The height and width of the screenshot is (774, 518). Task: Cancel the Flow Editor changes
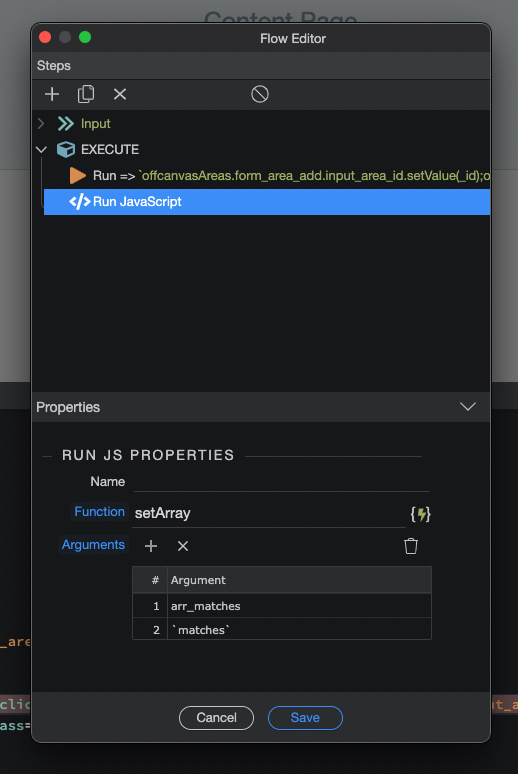216,717
